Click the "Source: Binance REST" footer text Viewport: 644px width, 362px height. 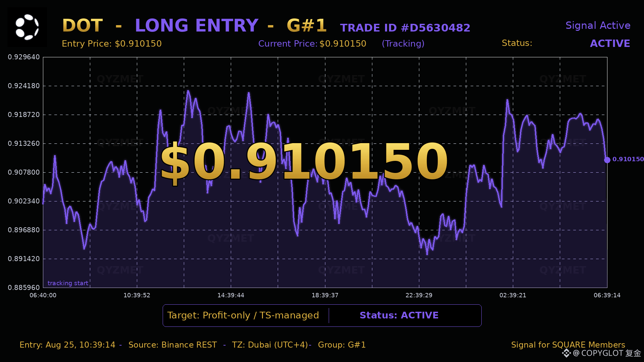pyautogui.click(x=173, y=345)
